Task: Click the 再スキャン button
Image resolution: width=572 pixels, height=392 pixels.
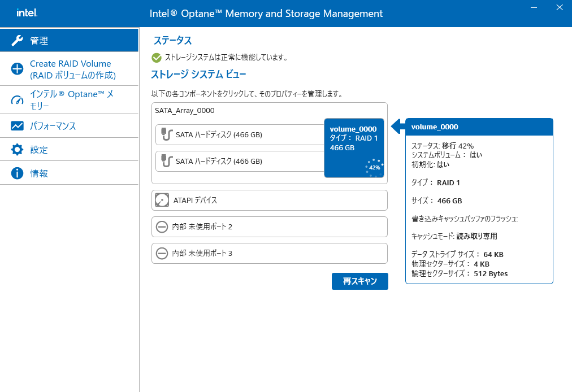Action: pos(359,281)
